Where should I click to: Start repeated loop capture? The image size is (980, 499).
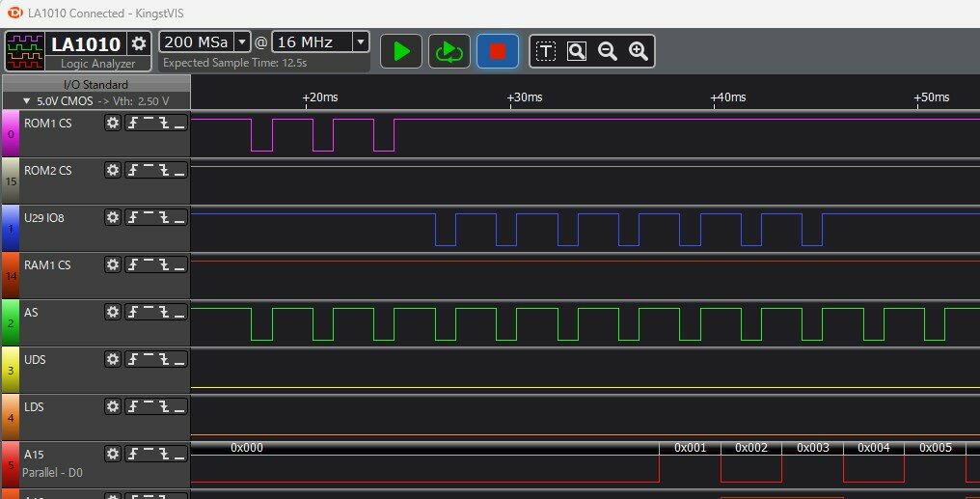449,51
